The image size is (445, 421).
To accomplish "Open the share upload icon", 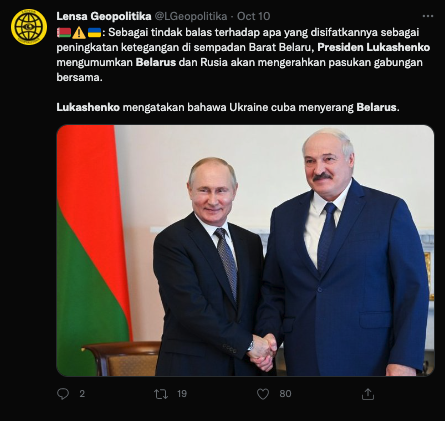I will point(368,394).
